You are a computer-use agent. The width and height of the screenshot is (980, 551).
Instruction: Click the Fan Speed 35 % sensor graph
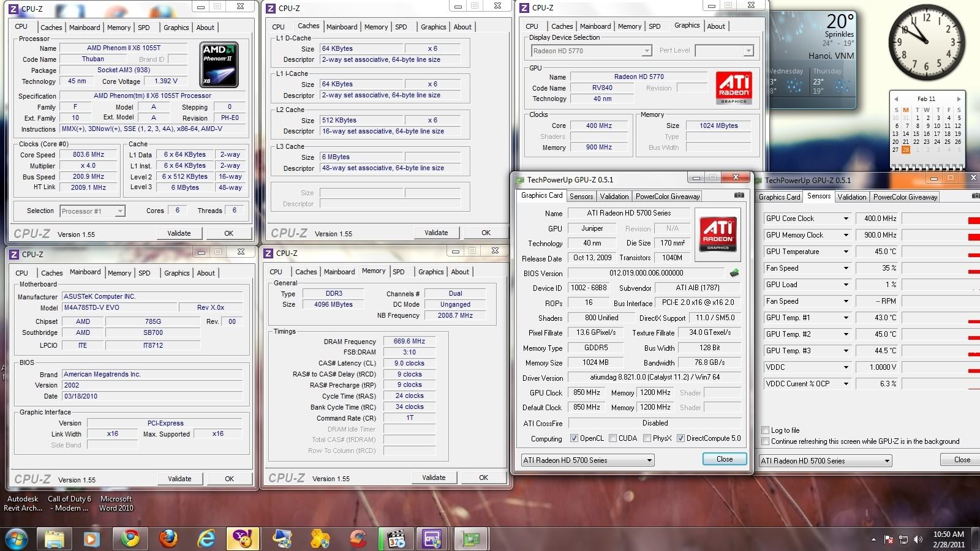[941, 268]
